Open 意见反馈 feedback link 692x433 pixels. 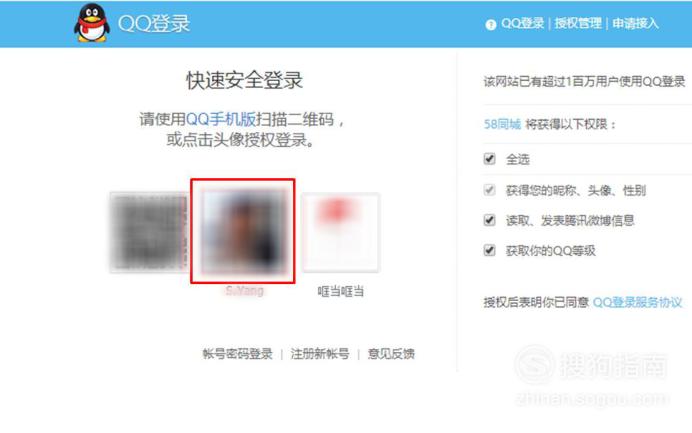[391, 354]
